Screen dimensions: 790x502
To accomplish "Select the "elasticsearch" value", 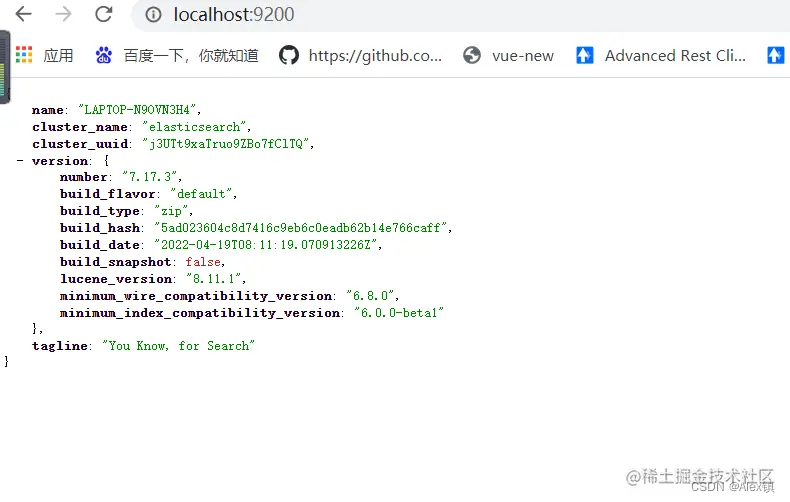I will pos(194,127).
